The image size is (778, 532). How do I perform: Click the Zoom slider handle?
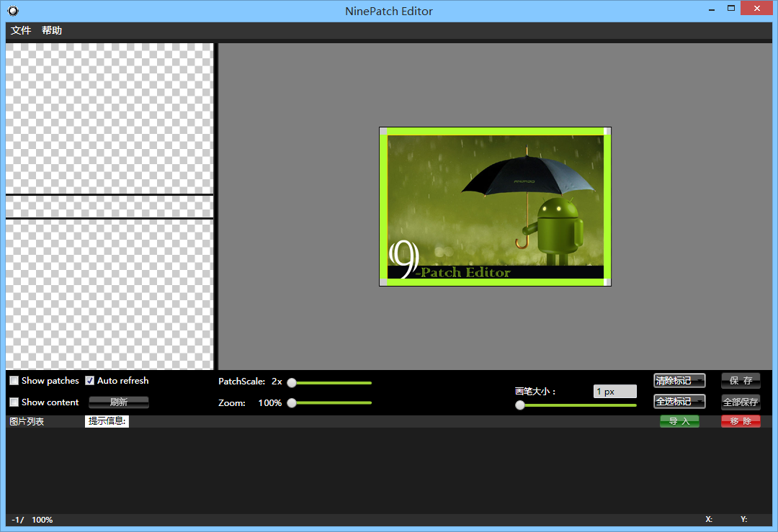coord(292,403)
